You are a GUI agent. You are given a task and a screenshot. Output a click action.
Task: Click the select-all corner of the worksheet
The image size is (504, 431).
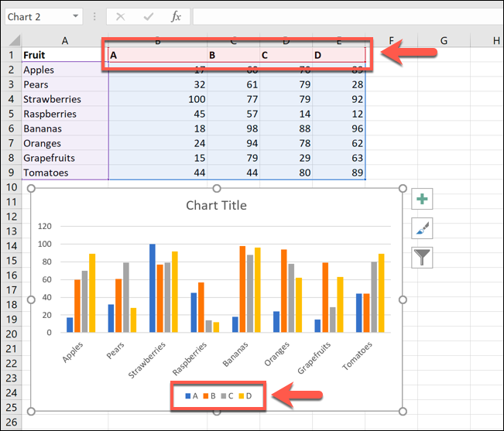(x=12, y=40)
